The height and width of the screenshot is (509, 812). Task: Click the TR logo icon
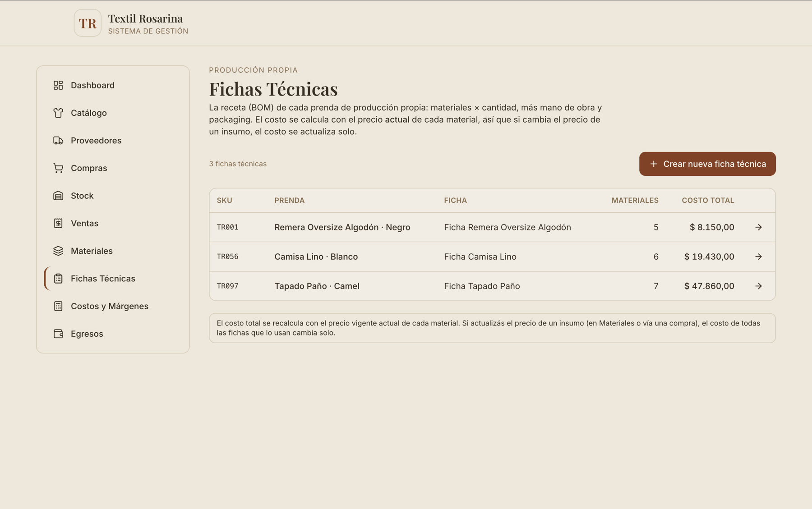click(x=88, y=23)
